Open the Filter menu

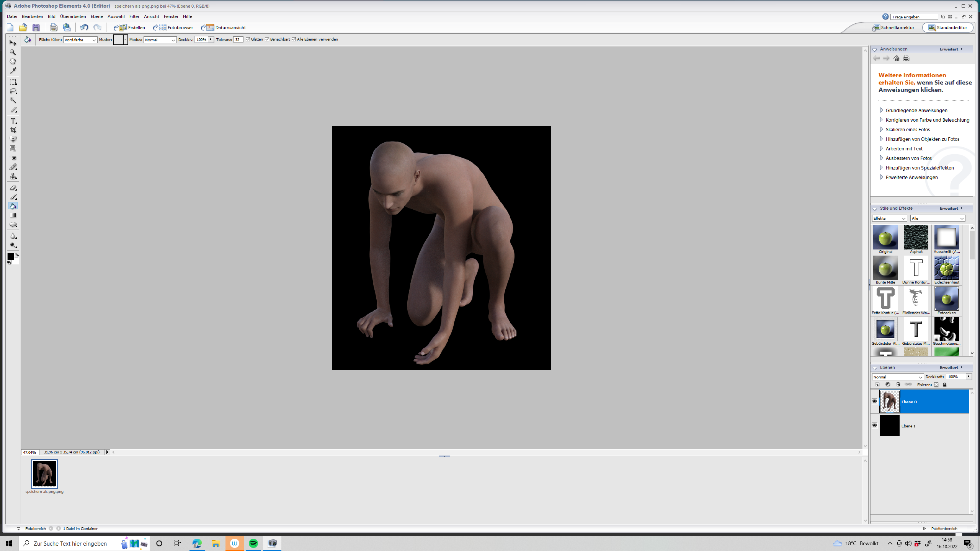134,16
